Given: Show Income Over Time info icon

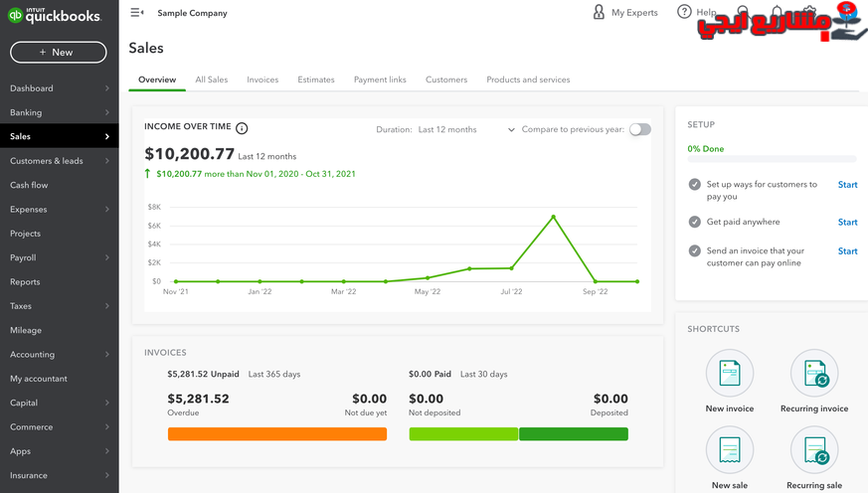Looking at the screenshot, I should (x=242, y=128).
